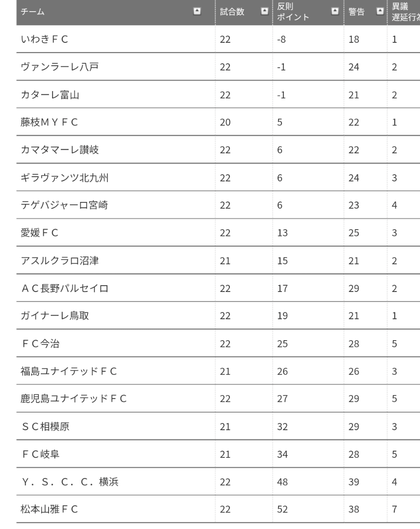Select 鹿児島ユナイテッドFC team entry

coord(73,399)
